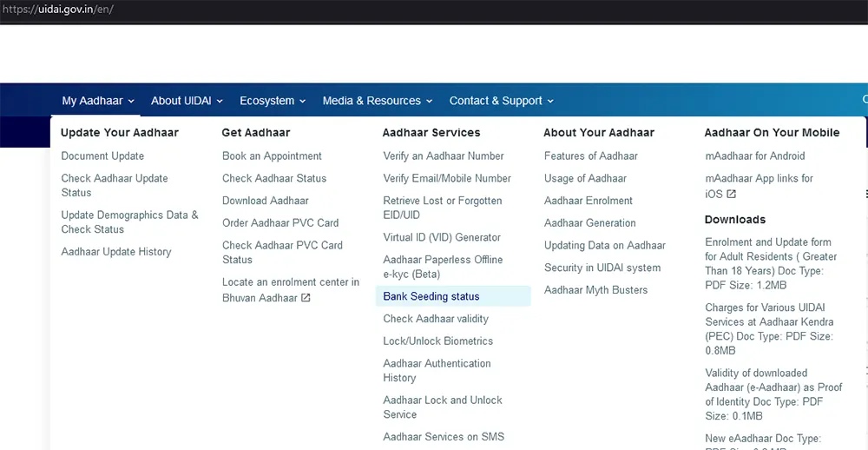Click the external link icon beside Bhuvan Aadhaar
The width and height of the screenshot is (868, 450).
click(x=306, y=298)
